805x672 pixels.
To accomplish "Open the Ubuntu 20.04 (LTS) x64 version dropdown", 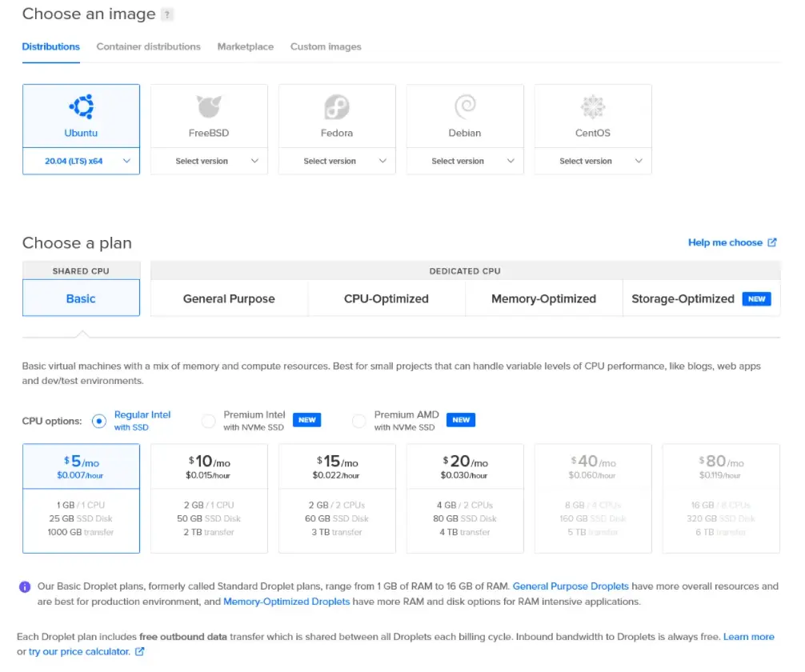I will pos(81,161).
